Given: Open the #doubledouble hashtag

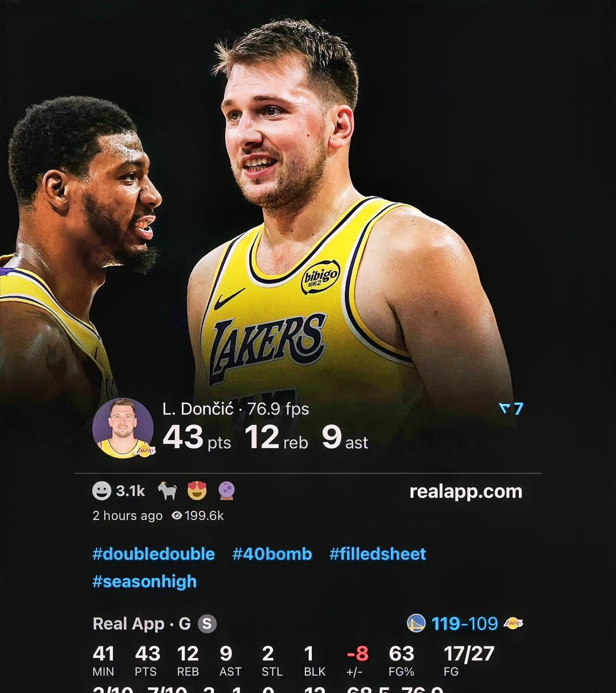Looking at the screenshot, I should [x=154, y=554].
